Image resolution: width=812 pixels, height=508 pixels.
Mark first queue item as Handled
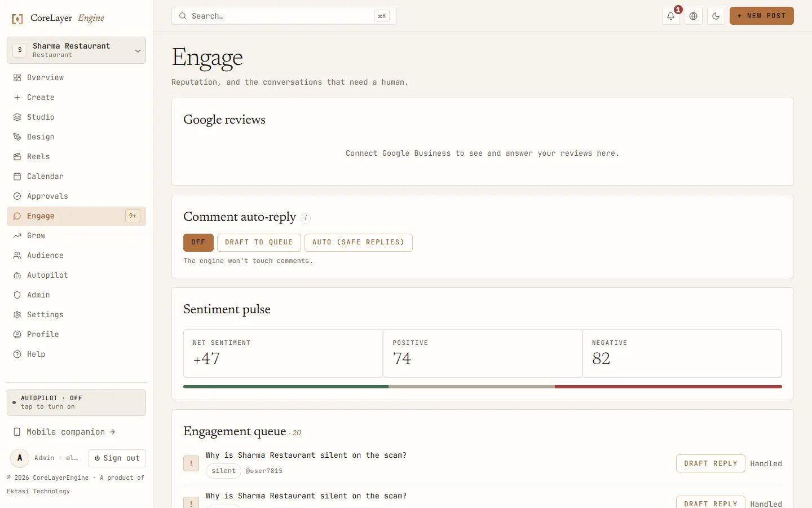click(766, 463)
